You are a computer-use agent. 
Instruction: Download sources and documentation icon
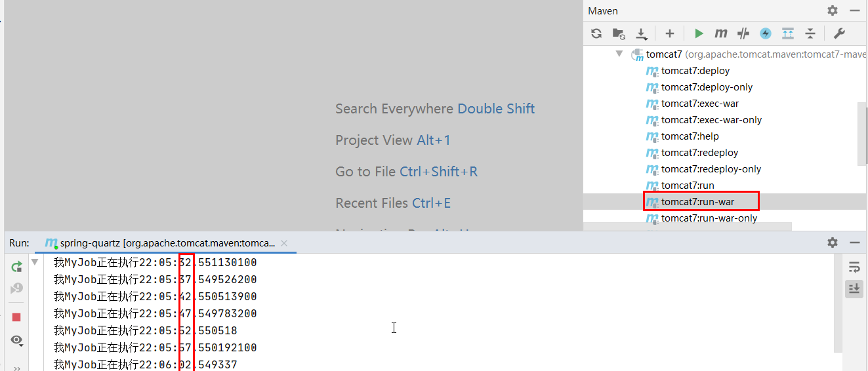[642, 33]
